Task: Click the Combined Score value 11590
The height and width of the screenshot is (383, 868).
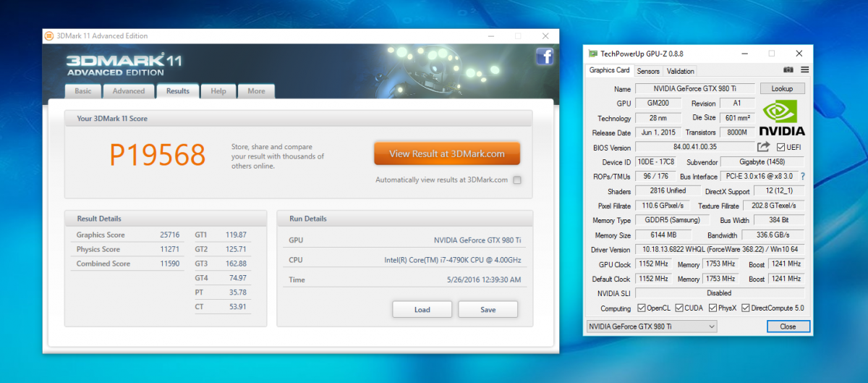Action: pyautogui.click(x=171, y=264)
